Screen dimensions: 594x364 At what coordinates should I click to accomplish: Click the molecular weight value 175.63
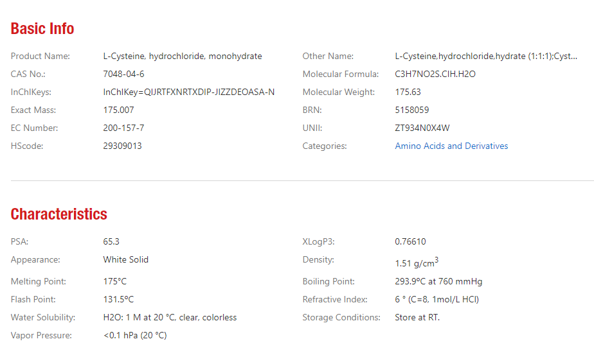pos(408,92)
